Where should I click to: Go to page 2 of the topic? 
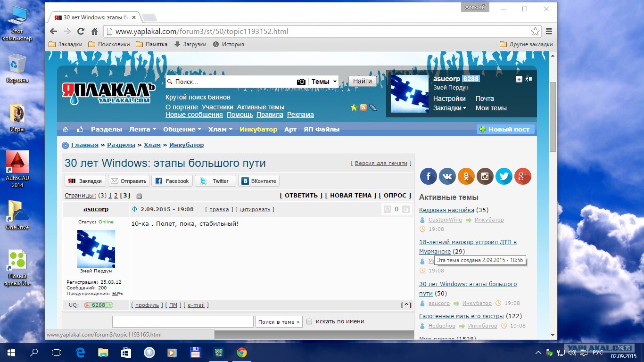point(116,195)
